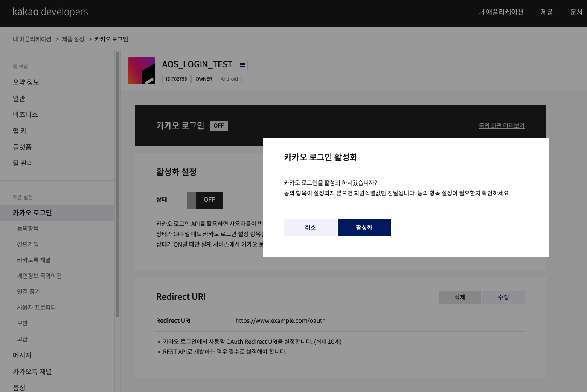Click the kakao developers logo

pos(50,12)
